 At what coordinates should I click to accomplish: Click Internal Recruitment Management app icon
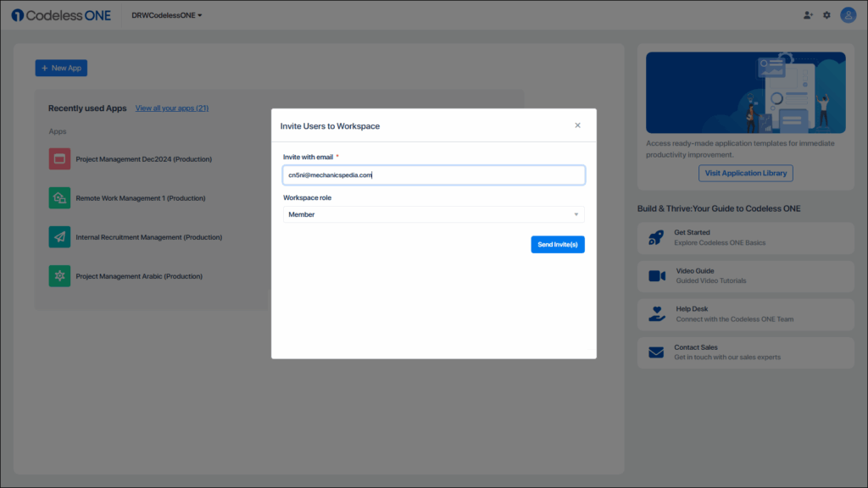pos(59,237)
